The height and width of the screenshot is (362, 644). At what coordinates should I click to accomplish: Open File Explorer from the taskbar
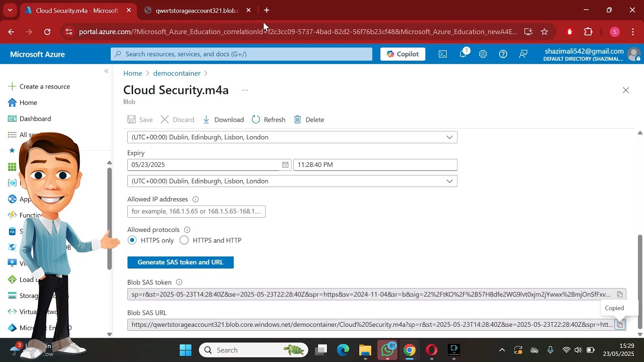[x=365, y=350]
